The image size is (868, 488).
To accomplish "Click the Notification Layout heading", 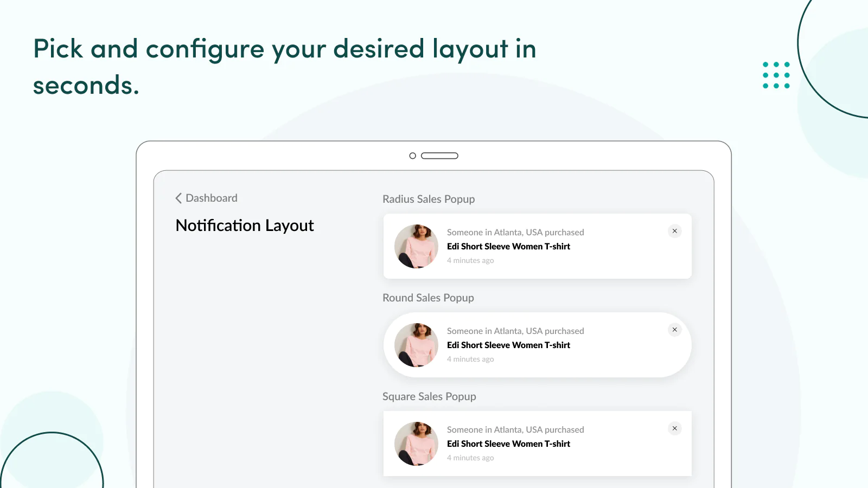I will pos(245,226).
